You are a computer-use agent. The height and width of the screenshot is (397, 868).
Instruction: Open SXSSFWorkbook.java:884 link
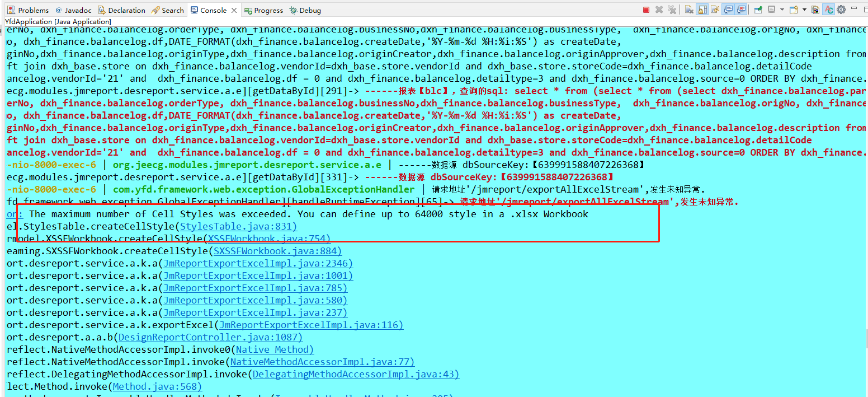pyautogui.click(x=277, y=251)
